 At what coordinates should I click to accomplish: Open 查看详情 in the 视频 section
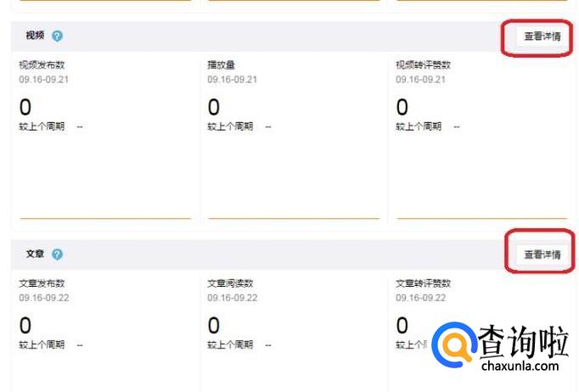pos(542,36)
